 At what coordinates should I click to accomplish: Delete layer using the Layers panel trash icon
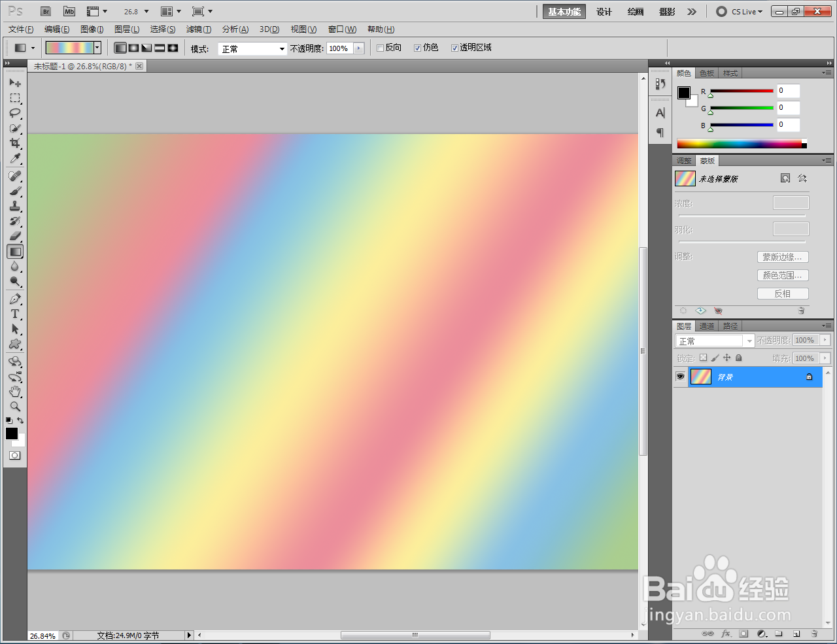click(x=814, y=634)
